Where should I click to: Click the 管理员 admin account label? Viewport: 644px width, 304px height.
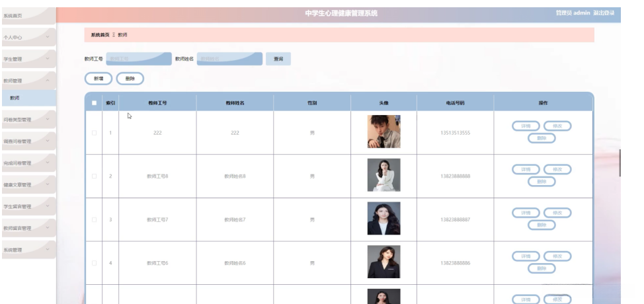(x=573, y=13)
